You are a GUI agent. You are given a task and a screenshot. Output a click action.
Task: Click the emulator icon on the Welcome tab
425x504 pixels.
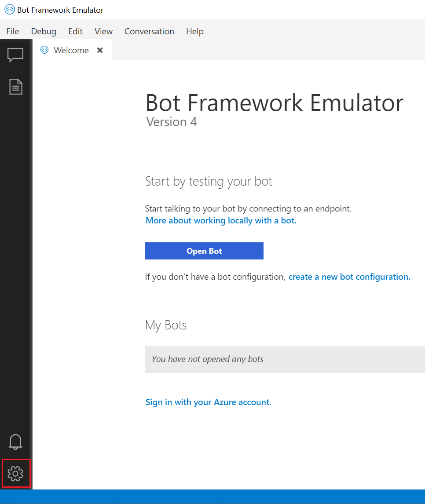point(44,50)
